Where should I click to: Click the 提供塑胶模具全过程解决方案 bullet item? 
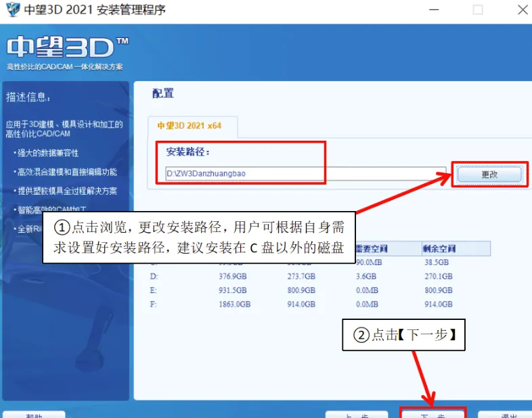pyautogui.click(x=67, y=191)
